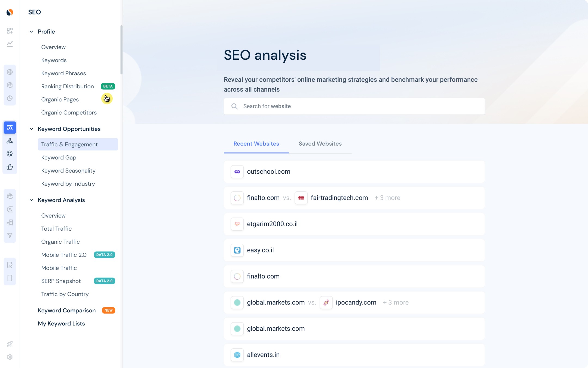Click the thumbs-up icon in left rail
The width and height of the screenshot is (588, 368).
pyautogui.click(x=10, y=167)
